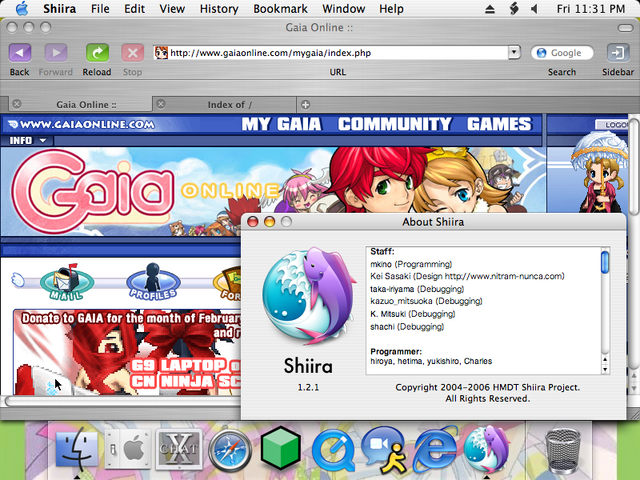Click the 'mkino (Programming)' credit line

(x=411, y=264)
